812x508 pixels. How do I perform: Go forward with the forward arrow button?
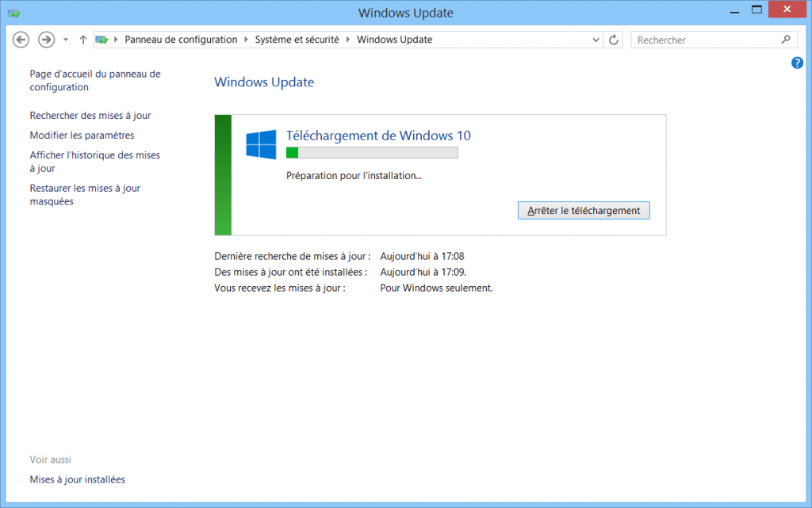click(47, 40)
